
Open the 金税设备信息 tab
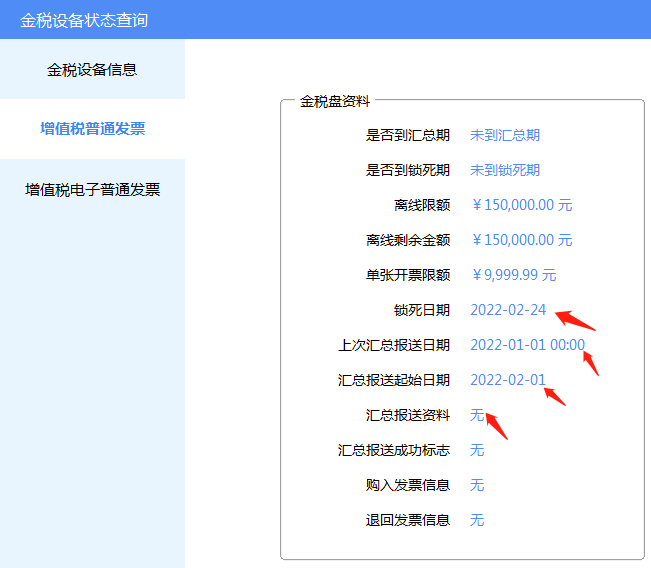(x=92, y=69)
